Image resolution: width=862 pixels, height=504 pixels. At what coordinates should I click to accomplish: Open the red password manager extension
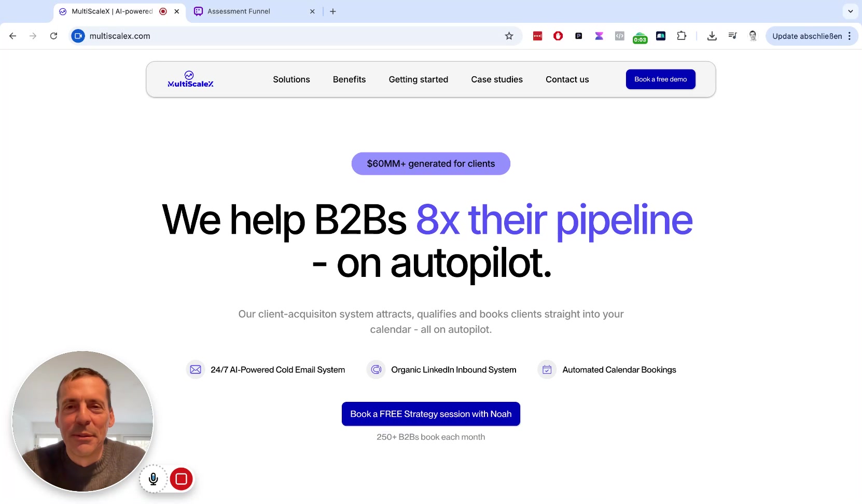click(x=537, y=36)
